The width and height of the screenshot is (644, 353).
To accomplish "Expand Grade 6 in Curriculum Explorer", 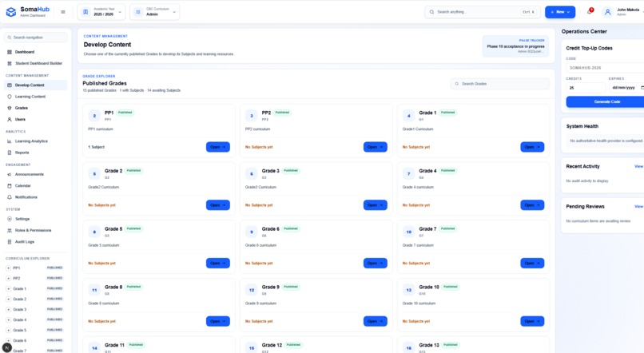I will click(x=8, y=341).
